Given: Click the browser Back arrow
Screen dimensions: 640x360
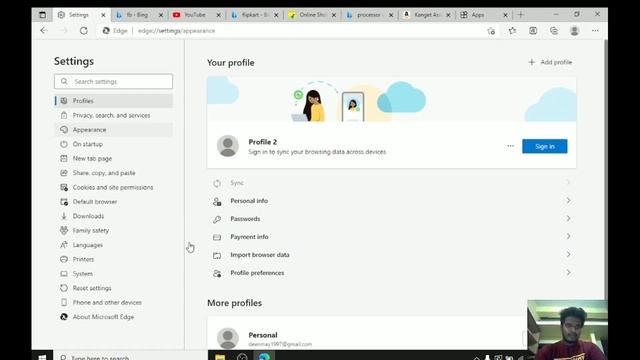Looking at the screenshot, I should pyautogui.click(x=44, y=31).
